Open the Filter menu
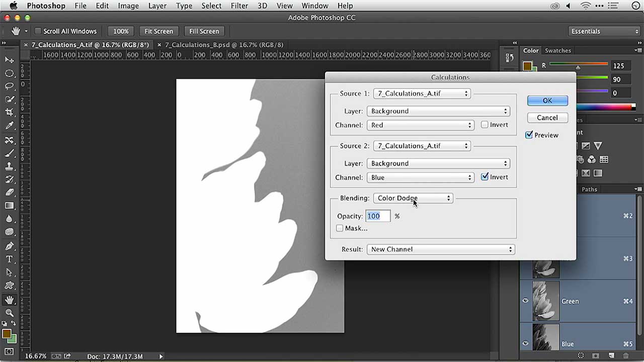 [x=239, y=6]
